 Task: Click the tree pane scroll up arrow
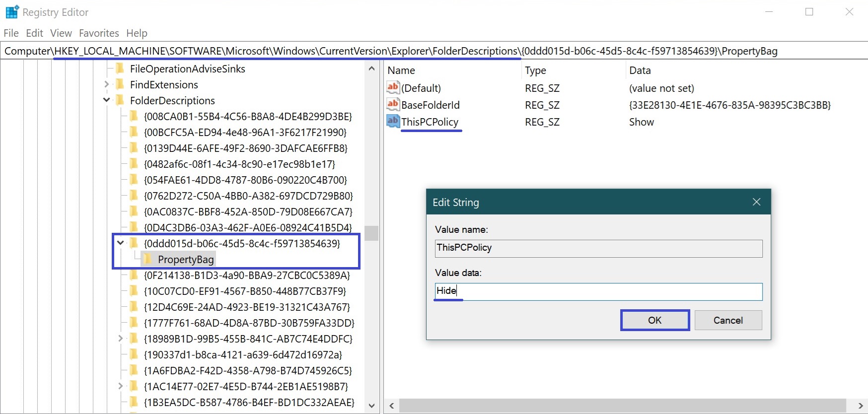coord(371,69)
